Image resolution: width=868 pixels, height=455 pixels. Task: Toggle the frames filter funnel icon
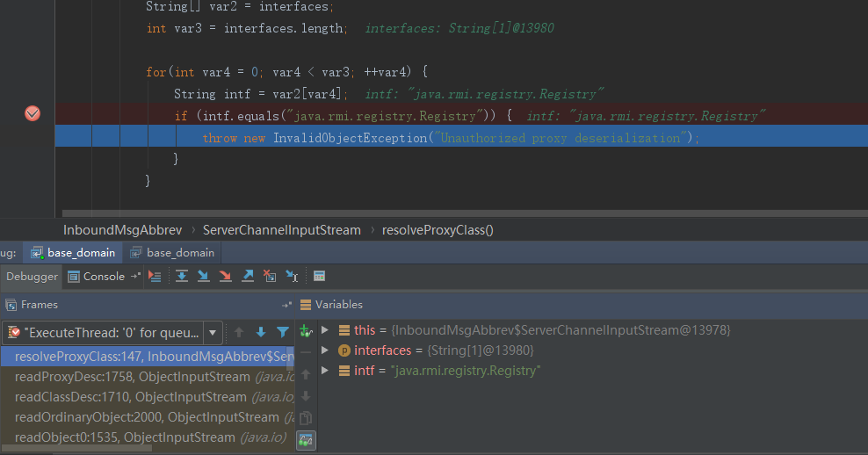[283, 332]
